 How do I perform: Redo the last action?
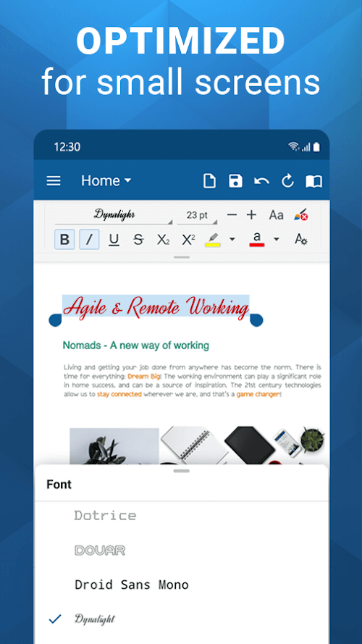(x=287, y=180)
